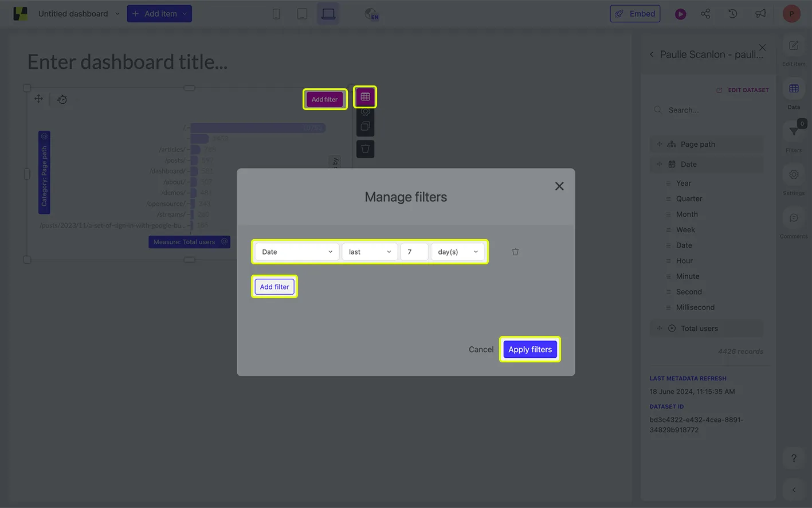Viewport: 812px width, 508px height.
Task: Select the desktop device preview
Action: coord(328,14)
